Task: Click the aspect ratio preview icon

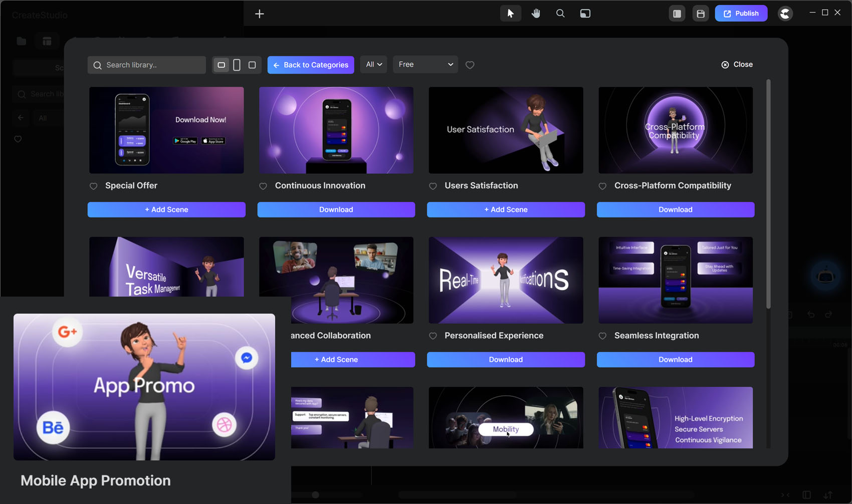Action: tap(585, 14)
